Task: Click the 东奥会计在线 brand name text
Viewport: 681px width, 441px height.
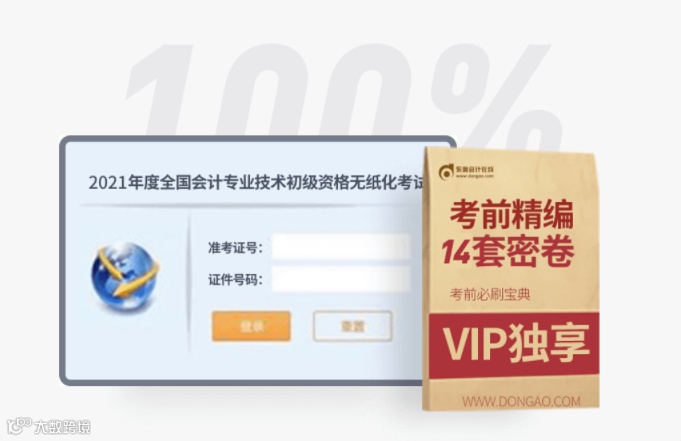Action: click(475, 169)
